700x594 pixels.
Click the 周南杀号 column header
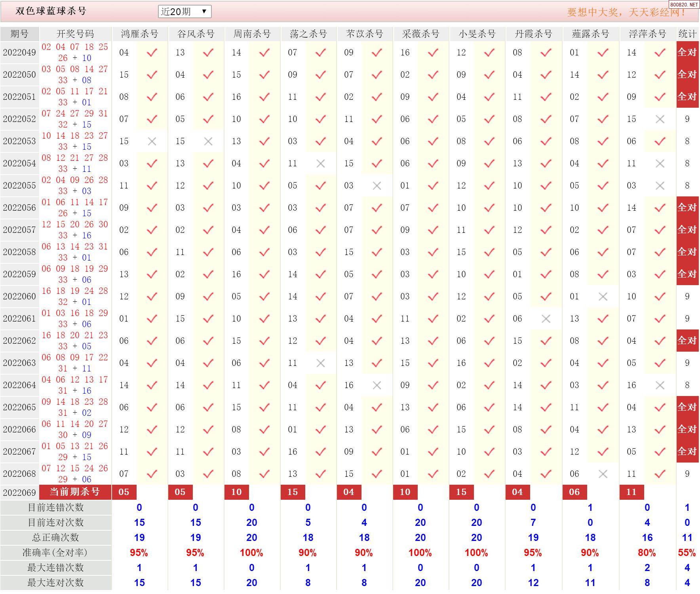(x=252, y=34)
